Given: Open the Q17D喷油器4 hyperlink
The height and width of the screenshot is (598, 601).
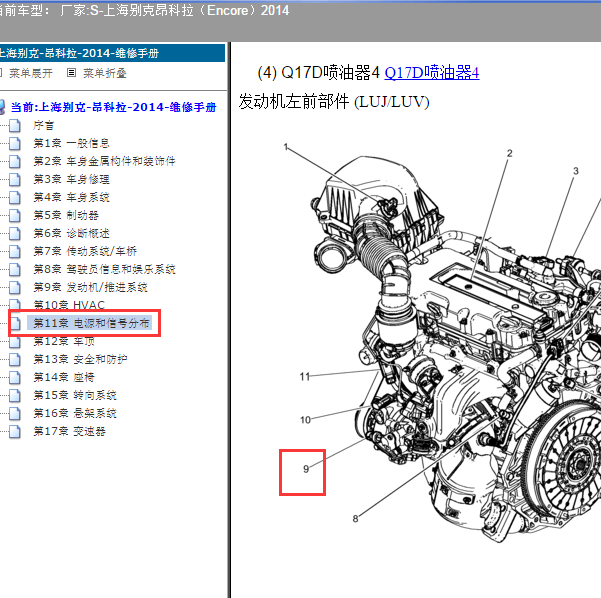Looking at the screenshot, I should [x=432, y=72].
